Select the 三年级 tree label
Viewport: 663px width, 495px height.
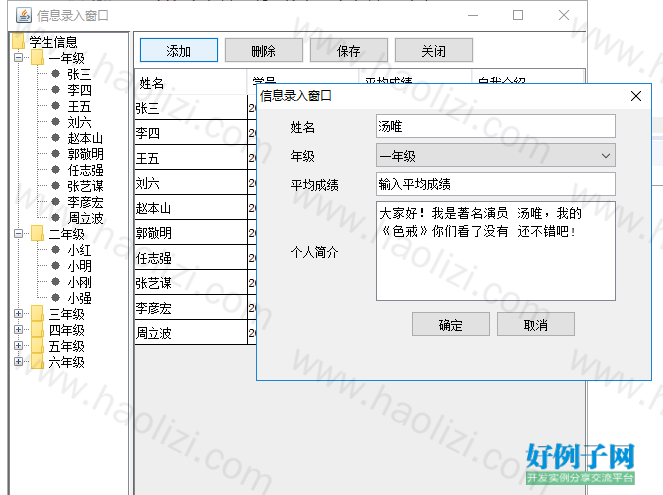coord(67,314)
